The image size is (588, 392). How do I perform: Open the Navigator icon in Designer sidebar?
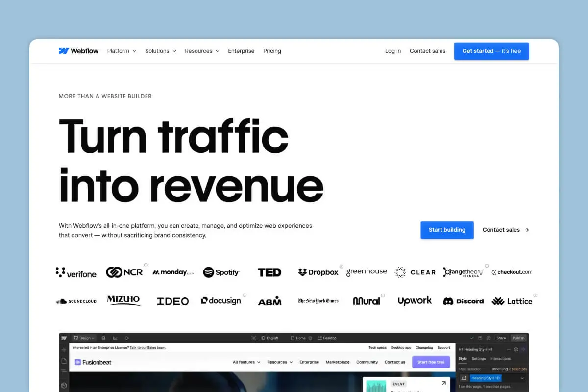64,372
